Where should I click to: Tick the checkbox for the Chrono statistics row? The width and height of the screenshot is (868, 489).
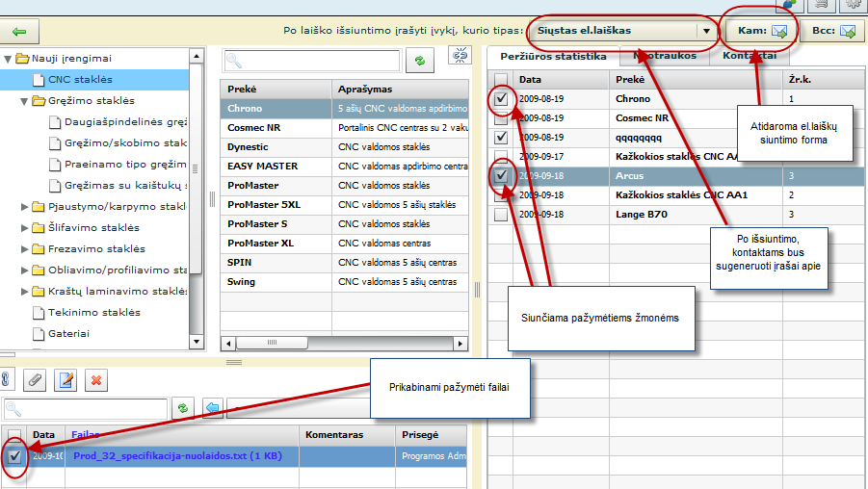[501, 99]
